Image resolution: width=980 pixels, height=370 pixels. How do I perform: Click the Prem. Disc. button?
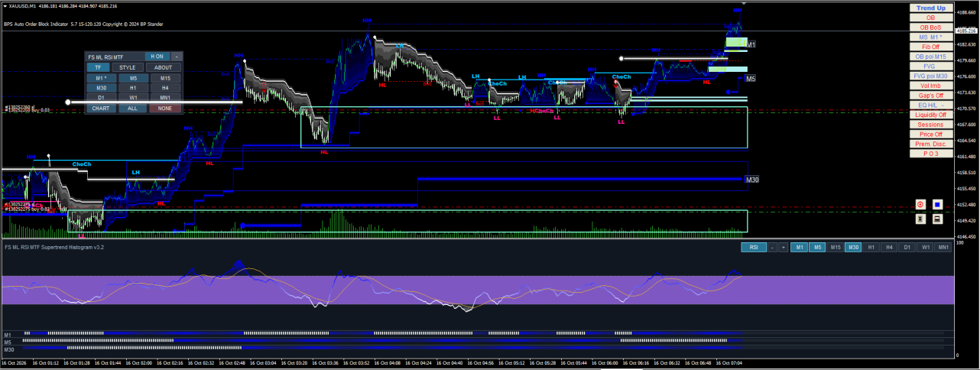click(x=930, y=144)
